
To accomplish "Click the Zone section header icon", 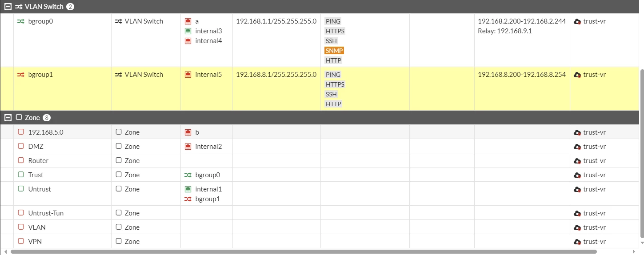I will pos(19,118).
